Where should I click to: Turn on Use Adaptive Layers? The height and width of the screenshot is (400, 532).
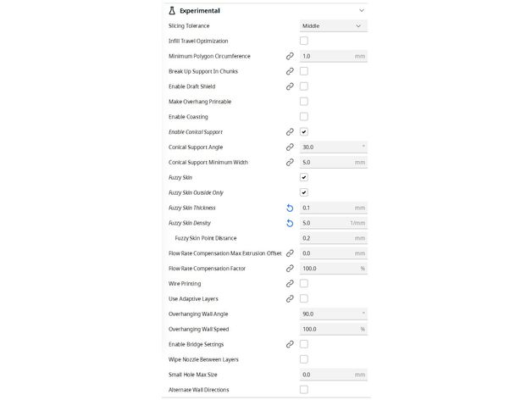304,298
